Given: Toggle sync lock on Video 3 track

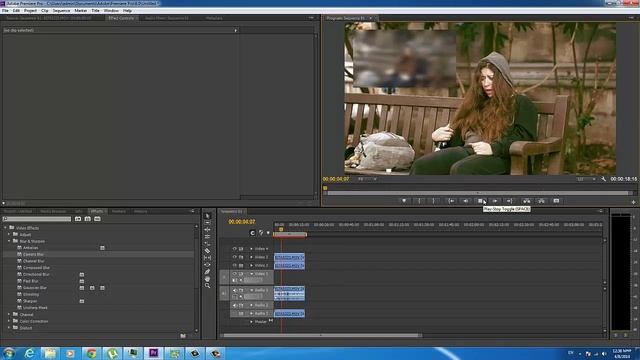Looking at the screenshot, I should pyautogui.click(x=241, y=257).
